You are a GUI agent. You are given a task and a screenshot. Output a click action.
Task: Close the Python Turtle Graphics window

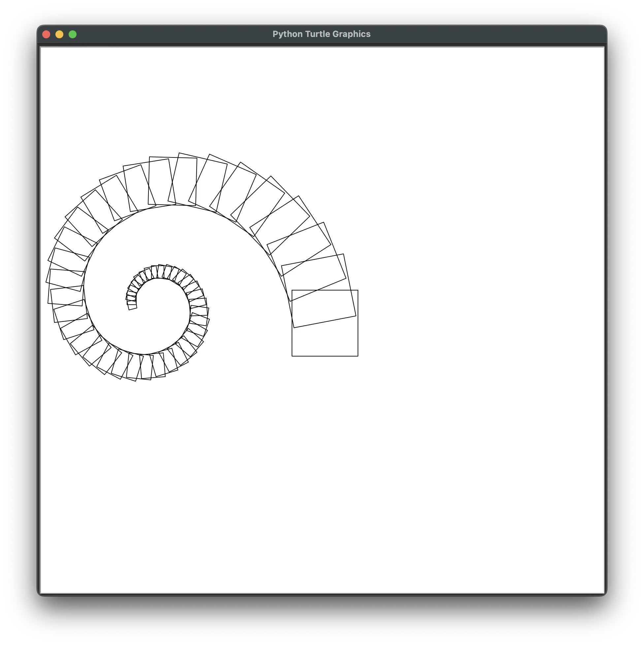click(47, 34)
